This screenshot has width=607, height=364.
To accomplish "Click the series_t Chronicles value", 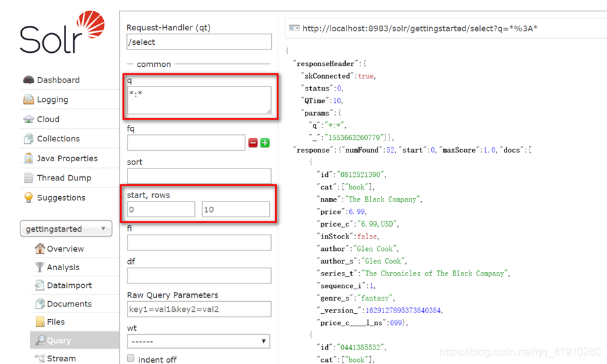I will pos(434,273).
